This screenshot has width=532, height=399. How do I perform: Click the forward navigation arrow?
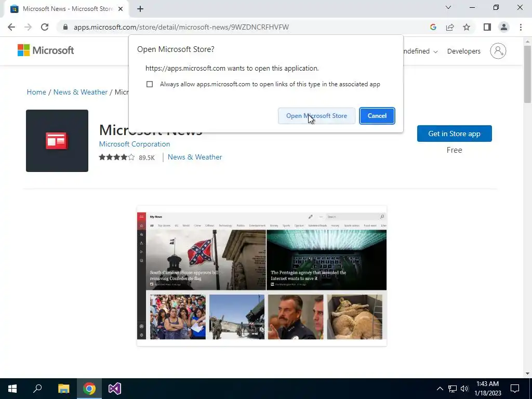click(28, 27)
